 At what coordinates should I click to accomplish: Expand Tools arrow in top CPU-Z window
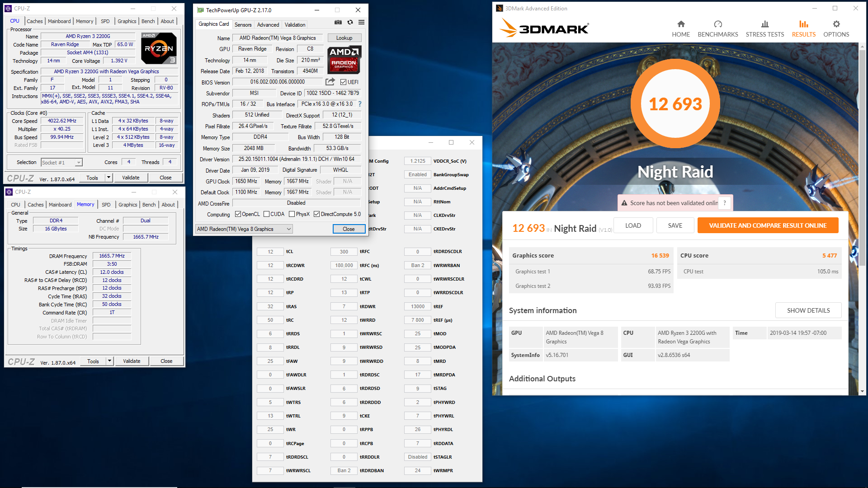108,178
